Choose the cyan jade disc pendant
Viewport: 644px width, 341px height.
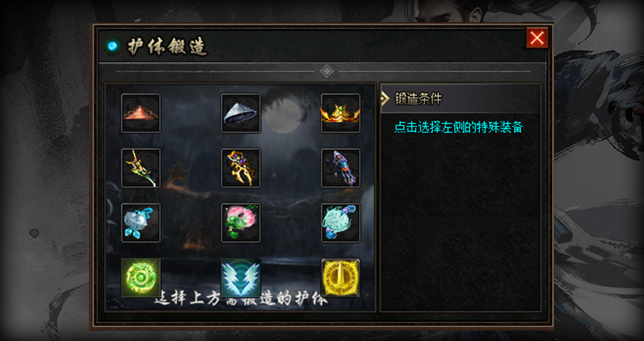340,223
